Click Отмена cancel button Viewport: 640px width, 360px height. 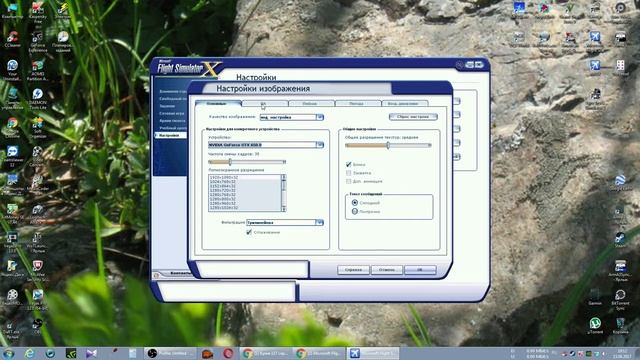pyautogui.click(x=387, y=270)
